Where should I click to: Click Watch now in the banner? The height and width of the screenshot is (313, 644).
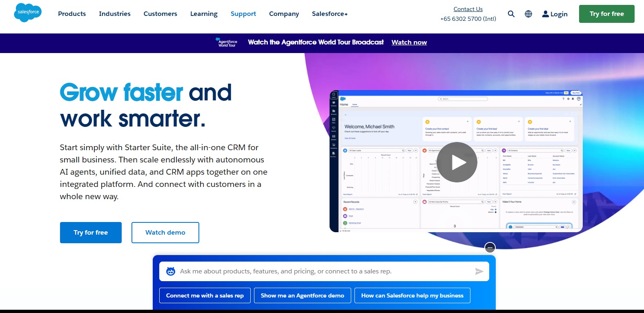pyautogui.click(x=409, y=42)
